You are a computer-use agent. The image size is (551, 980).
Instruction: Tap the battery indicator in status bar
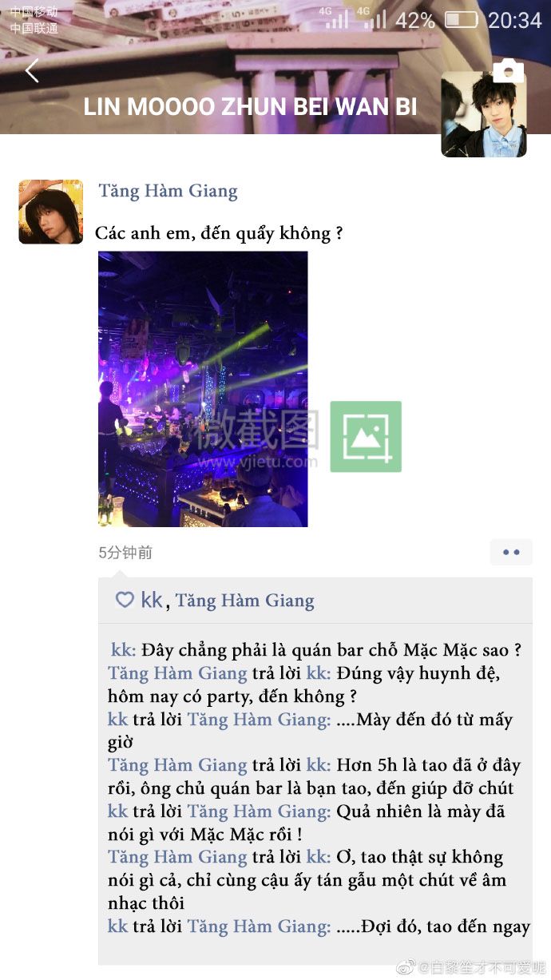pyautogui.click(x=461, y=20)
